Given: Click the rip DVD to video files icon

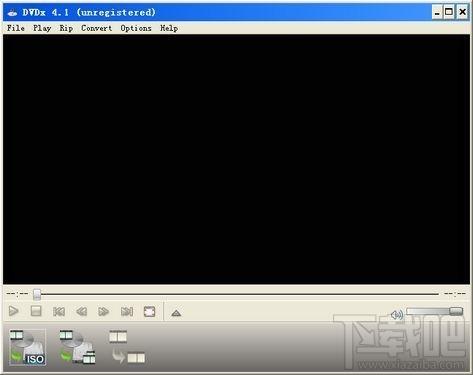Looking at the screenshot, I should (78, 347).
